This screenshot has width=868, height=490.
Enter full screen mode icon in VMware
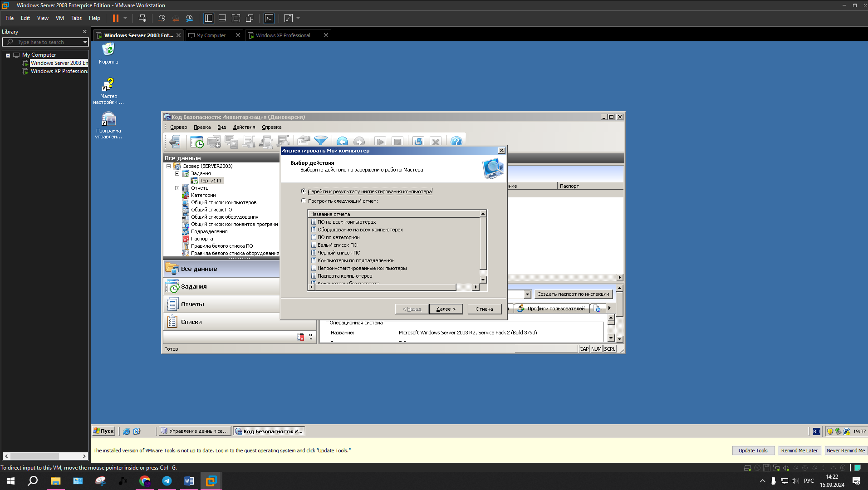pyautogui.click(x=236, y=18)
